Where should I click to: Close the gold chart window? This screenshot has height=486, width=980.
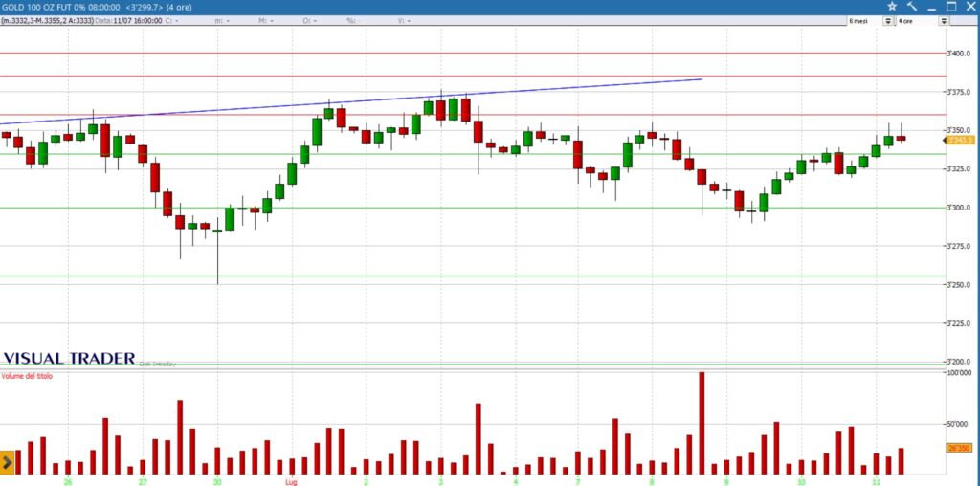971,7
